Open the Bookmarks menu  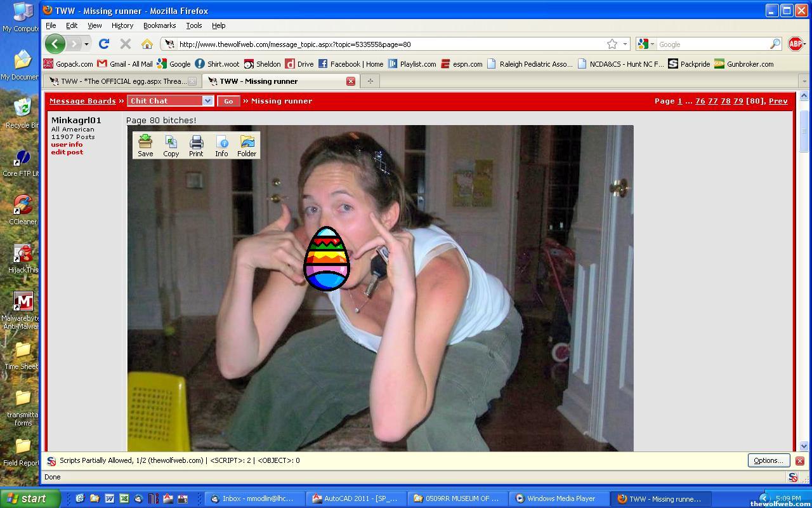[x=159, y=25]
